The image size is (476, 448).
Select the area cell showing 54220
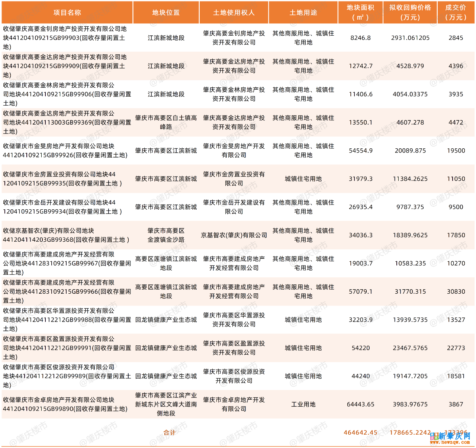[360, 348]
